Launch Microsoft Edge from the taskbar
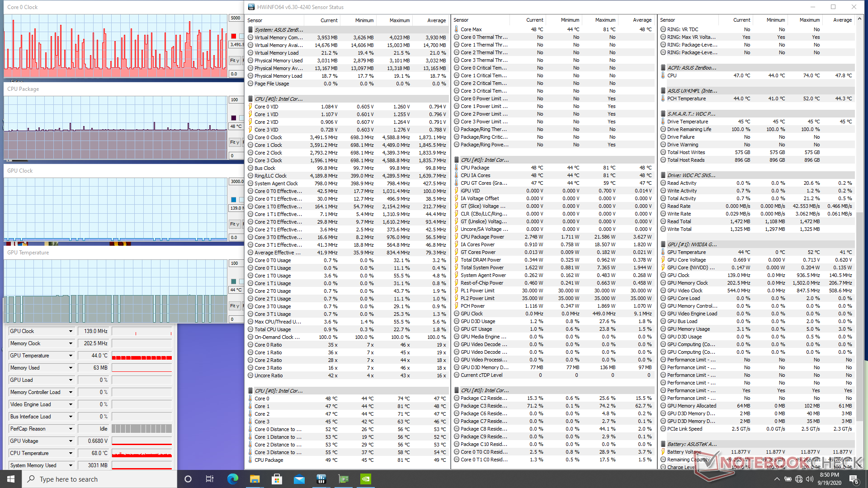 232,479
